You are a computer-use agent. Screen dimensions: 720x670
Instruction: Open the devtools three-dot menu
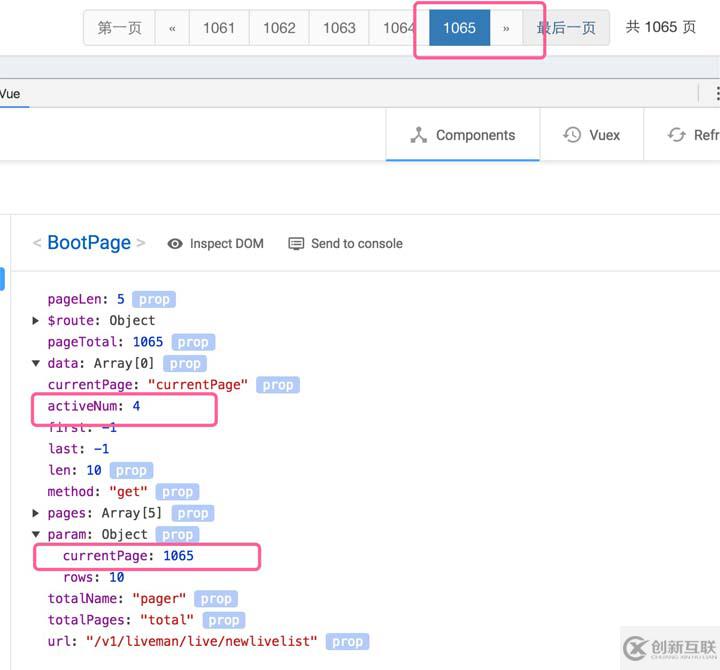[717, 94]
